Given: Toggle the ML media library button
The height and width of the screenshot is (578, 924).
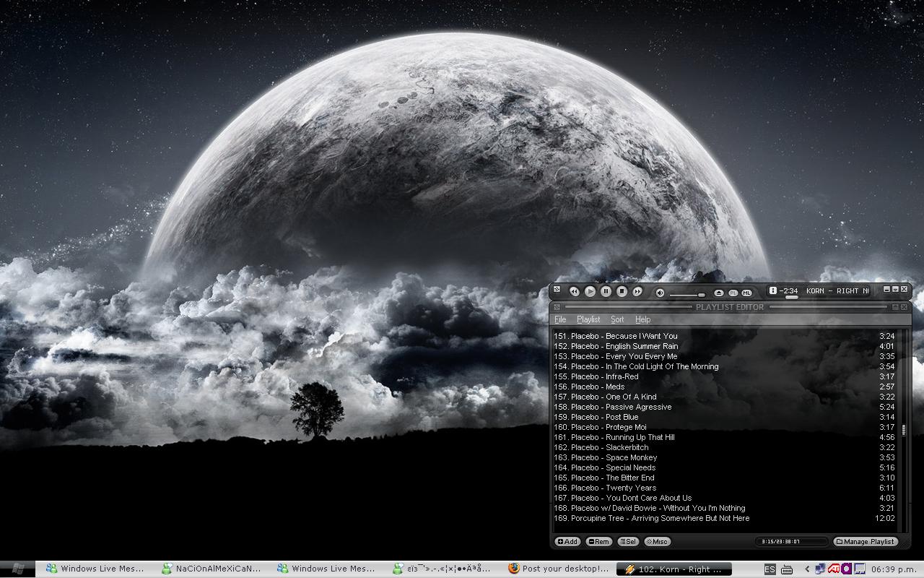Looking at the screenshot, I should pos(746,293).
